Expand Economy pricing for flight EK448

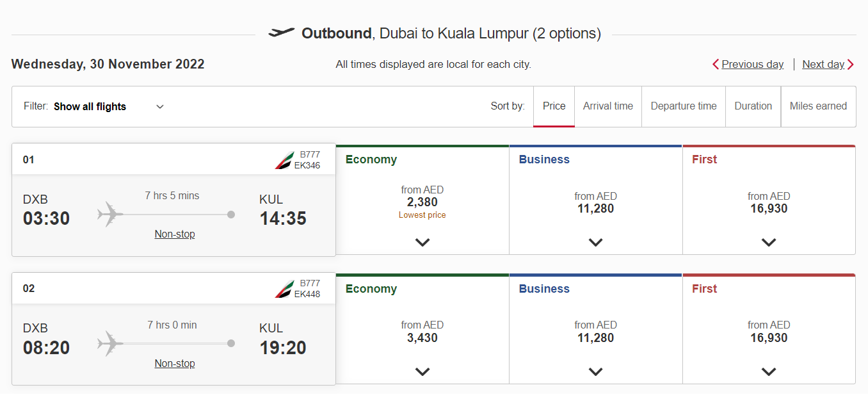(x=422, y=371)
